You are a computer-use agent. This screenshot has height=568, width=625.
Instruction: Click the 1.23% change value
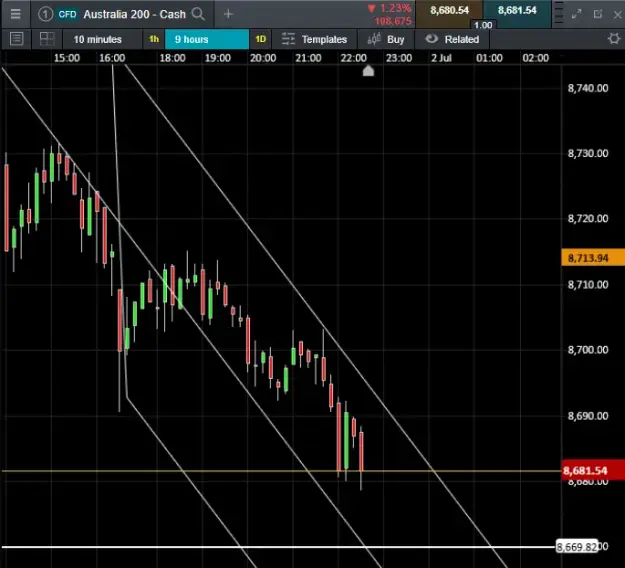395,8
